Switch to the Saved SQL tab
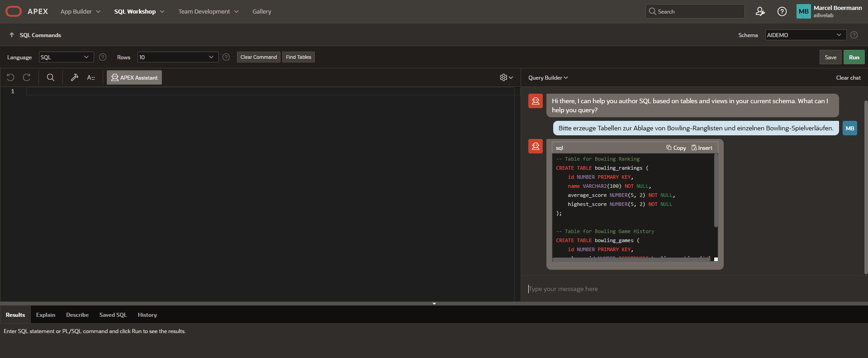 pyautogui.click(x=113, y=315)
